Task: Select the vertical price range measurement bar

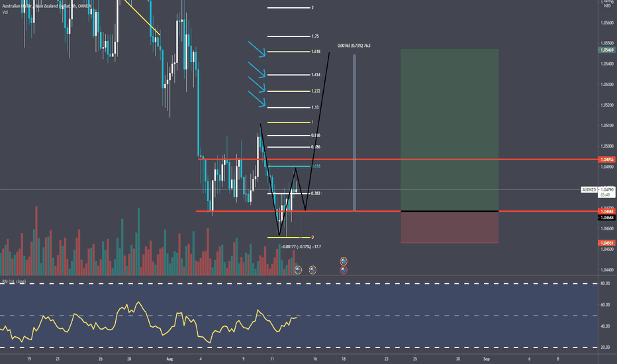Action: 355,132
